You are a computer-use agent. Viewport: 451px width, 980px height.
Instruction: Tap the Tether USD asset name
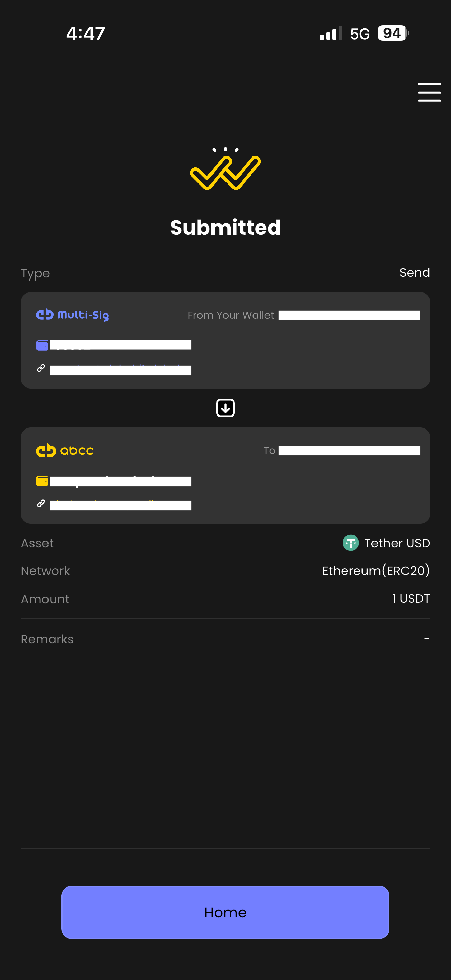pyautogui.click(x=397, y=543)
